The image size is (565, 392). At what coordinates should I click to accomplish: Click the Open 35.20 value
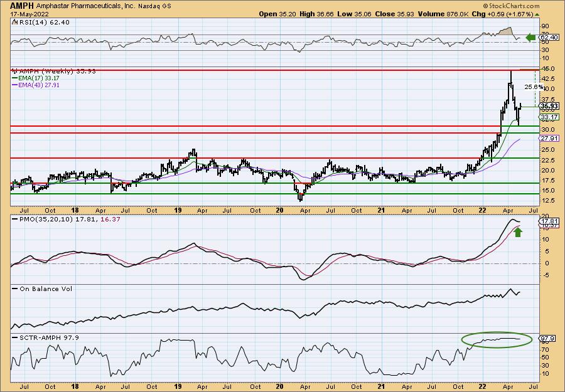(x=277, y=14)
